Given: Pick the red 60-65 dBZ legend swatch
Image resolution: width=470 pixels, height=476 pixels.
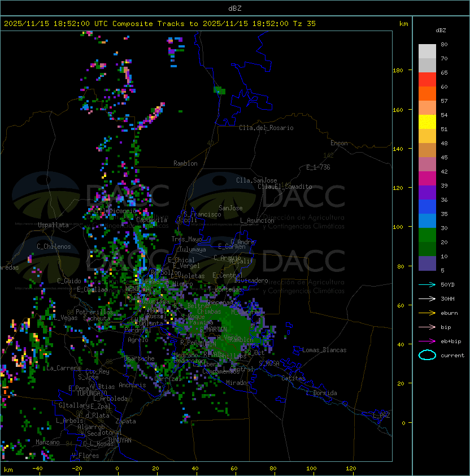Looking at the screenshot, I should click(x=427, y=80).
